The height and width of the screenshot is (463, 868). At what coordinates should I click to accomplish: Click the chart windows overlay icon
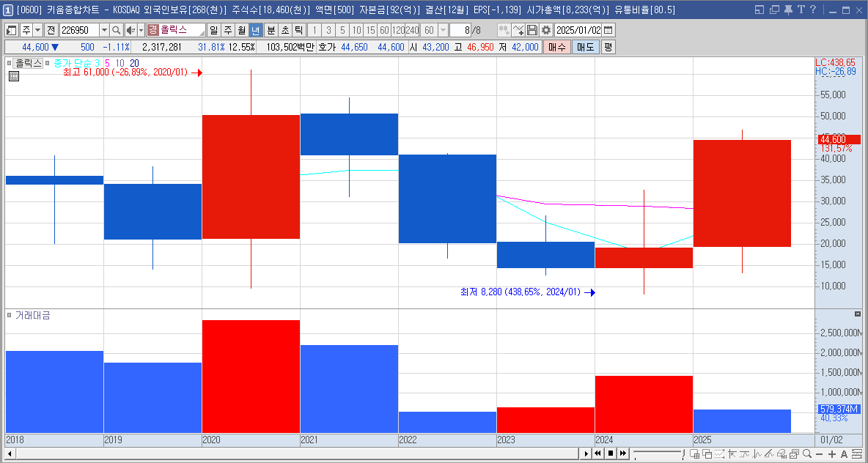point(795,453)
